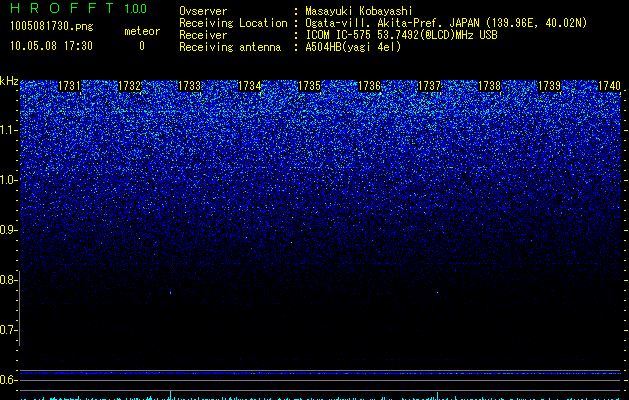Click the 1.1 frequency axis label
This screenshot has width=629, height=400.
[9, 130]
